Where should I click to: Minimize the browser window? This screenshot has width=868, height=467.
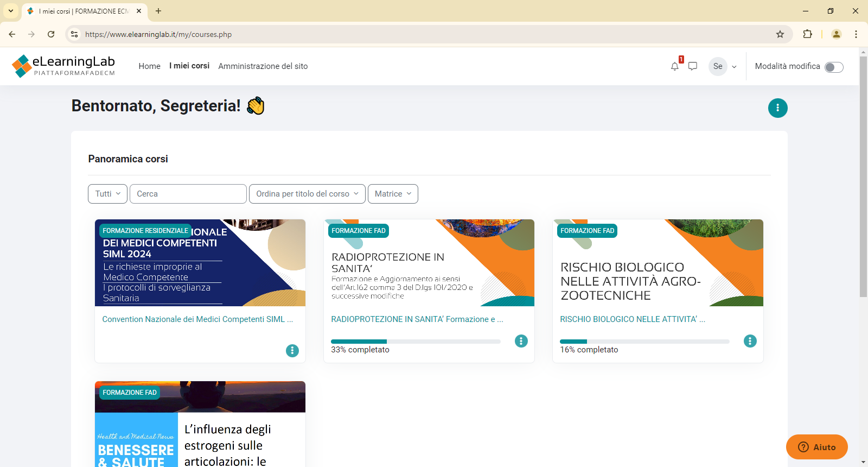click(x=806, y=11)
